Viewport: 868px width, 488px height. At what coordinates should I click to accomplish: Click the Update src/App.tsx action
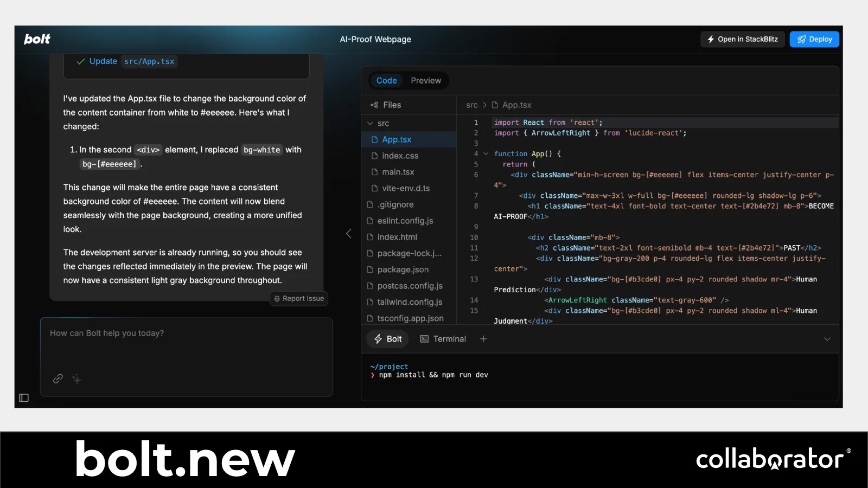pos(126,61)
